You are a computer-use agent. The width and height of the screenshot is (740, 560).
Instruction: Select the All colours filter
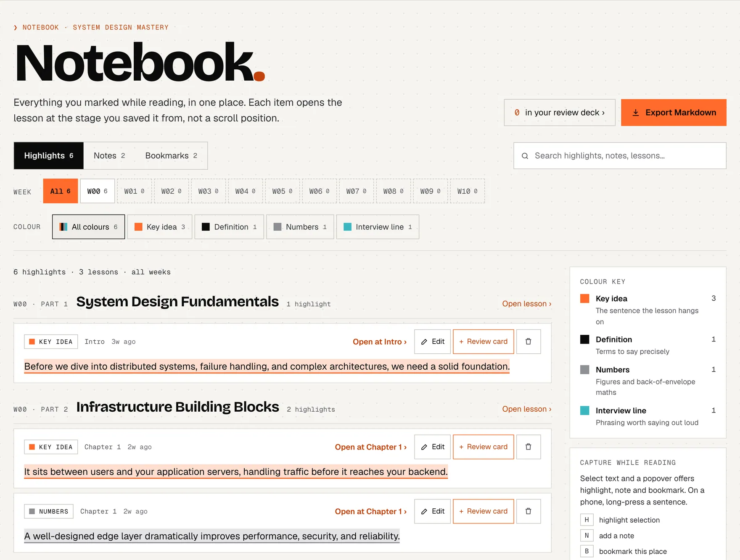pyautogui.click(x=88, y=227)
